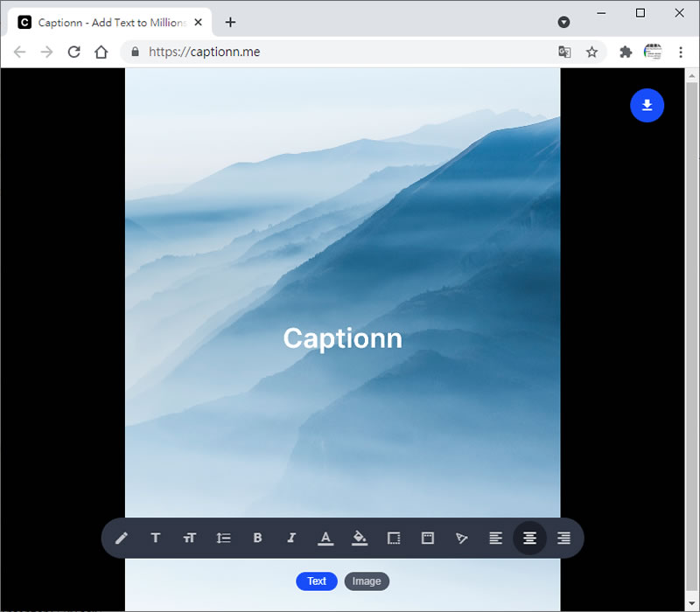The width and height of the screenshot is (700, 612).
Task: Click the rotate text angle icon
Action: click(462, 538)
